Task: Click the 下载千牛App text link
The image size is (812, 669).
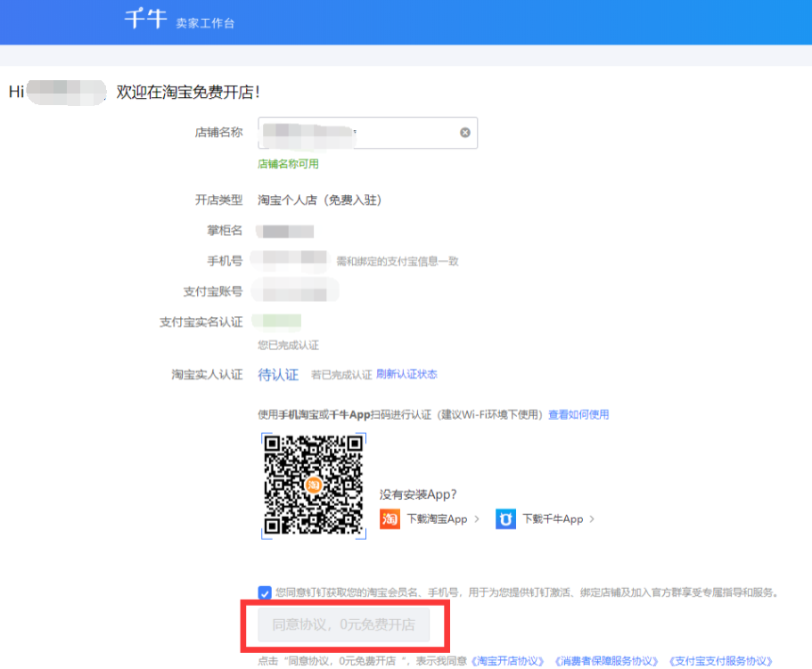Action: point(553,518)
